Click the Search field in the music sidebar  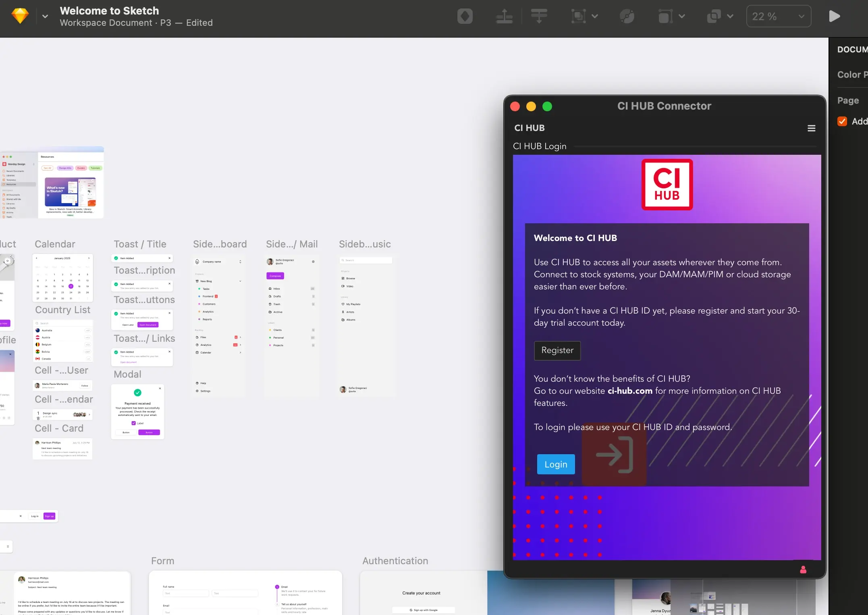click(365, 260)
